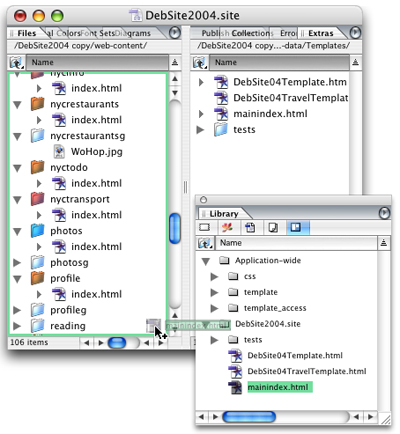Toggle sort order button in Files pane
Screen dimensions: 400x434
click(175, 62)
